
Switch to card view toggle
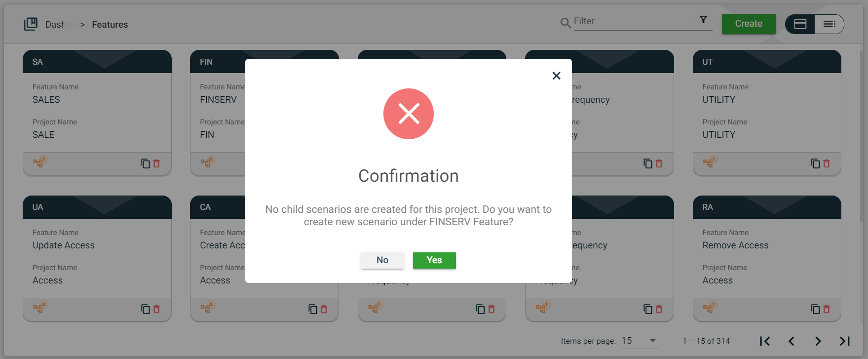point(800,24)
